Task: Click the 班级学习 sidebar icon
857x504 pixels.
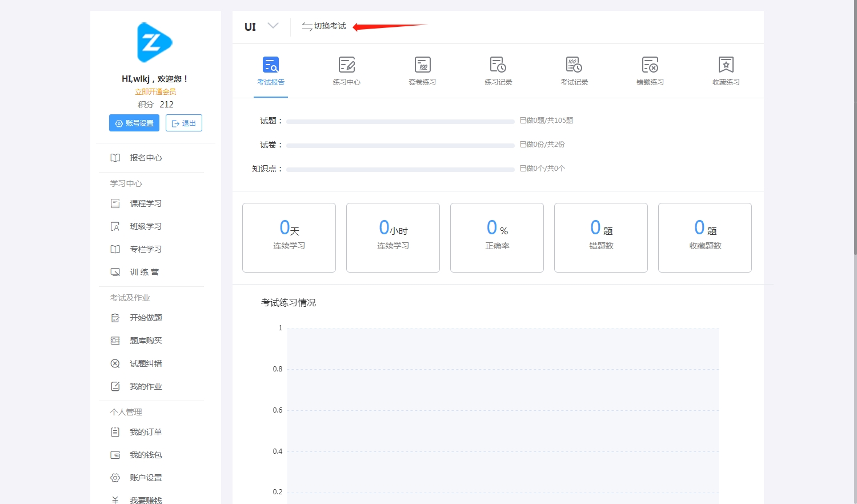Action: click(x=115, y=226)
